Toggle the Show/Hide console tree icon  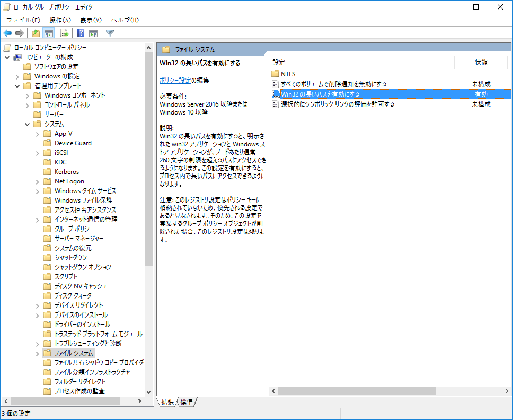click(x=49, y=33)
